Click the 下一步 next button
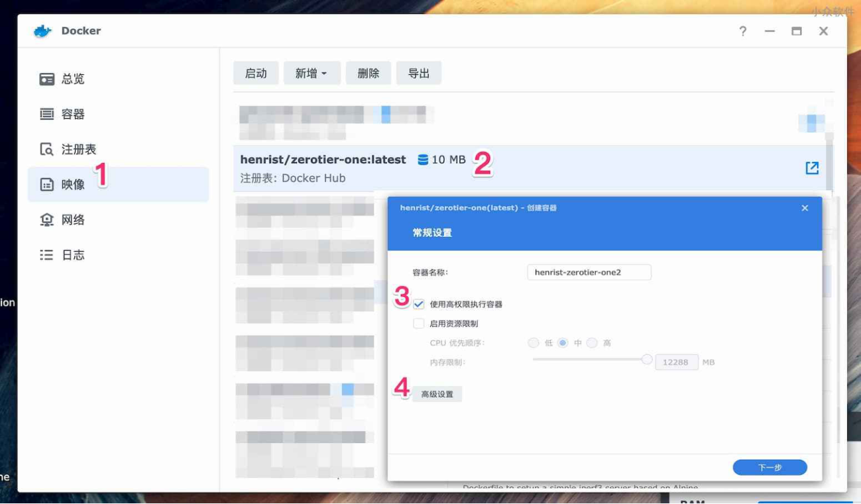This screenshot has width=861, height=504. point(770,468)
